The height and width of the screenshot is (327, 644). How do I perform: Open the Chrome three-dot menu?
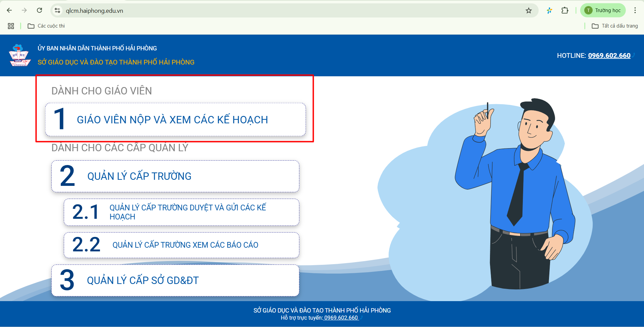point(635,10)
